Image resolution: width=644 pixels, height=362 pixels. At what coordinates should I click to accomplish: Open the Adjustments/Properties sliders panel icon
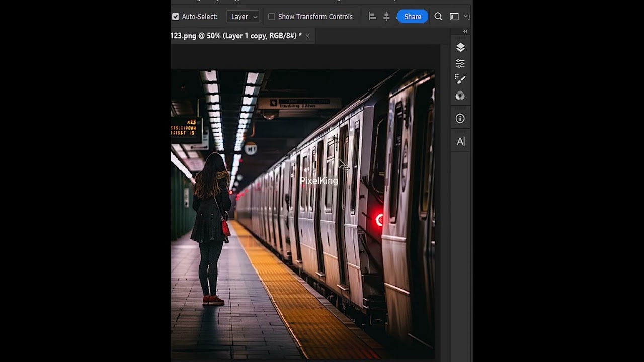click(x=460, y=63)
